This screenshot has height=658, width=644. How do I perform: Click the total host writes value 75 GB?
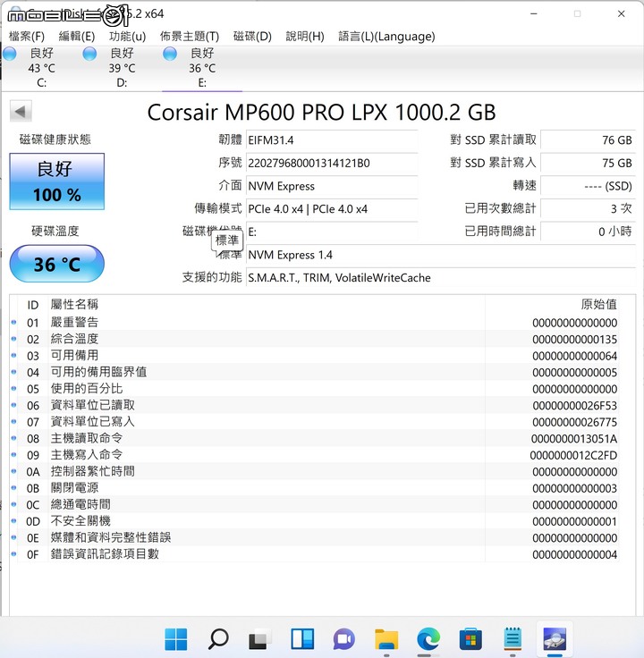(588, 164)
